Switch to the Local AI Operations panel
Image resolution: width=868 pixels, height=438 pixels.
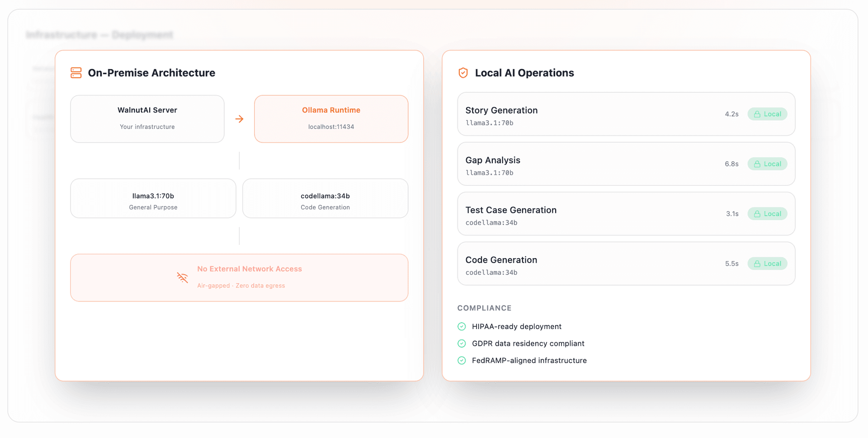tap(524, 73)
